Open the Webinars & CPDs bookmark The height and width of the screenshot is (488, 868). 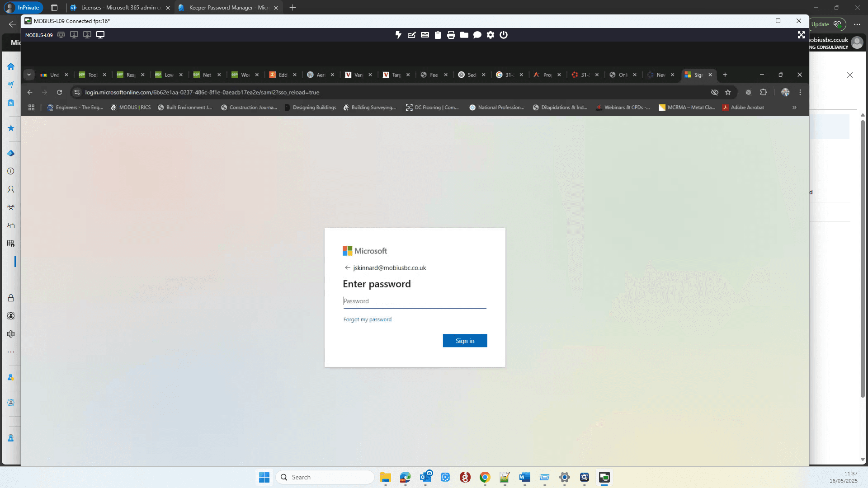[x=623, y=108]
